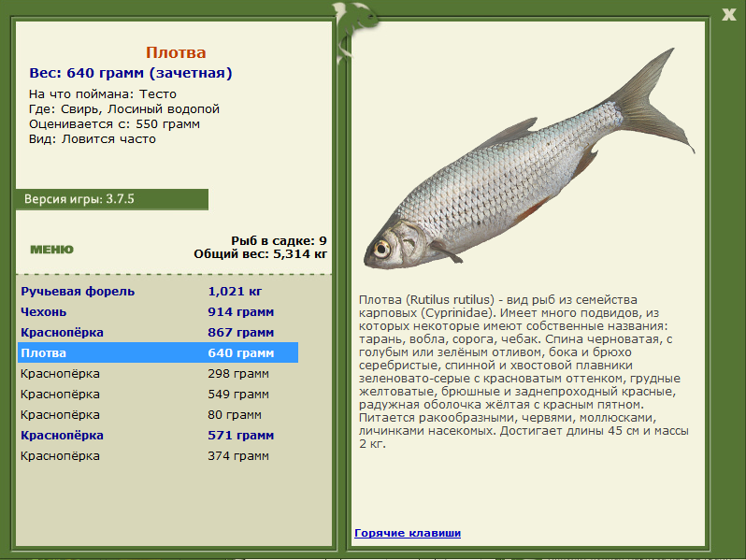Open the Горячие клавиши link
Image resolution: width=746 pixels, height=560 pixels.
point(408,533)
